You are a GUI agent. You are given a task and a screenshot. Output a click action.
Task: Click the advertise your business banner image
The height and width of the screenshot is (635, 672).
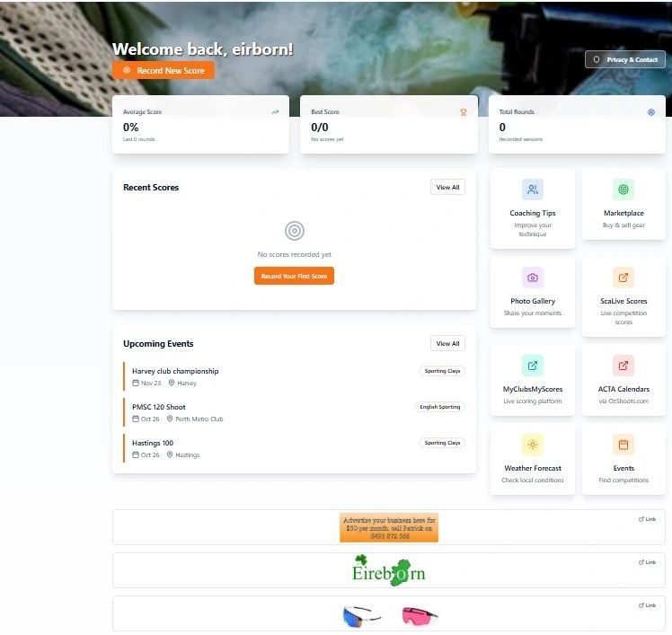tap(388, 528)
